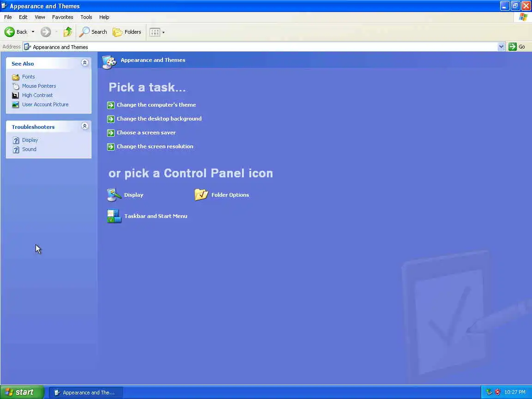Click green arrow beside Choose a screen saver
The height and width of the screenshot is (399, 532).
[x=111, y=133]
